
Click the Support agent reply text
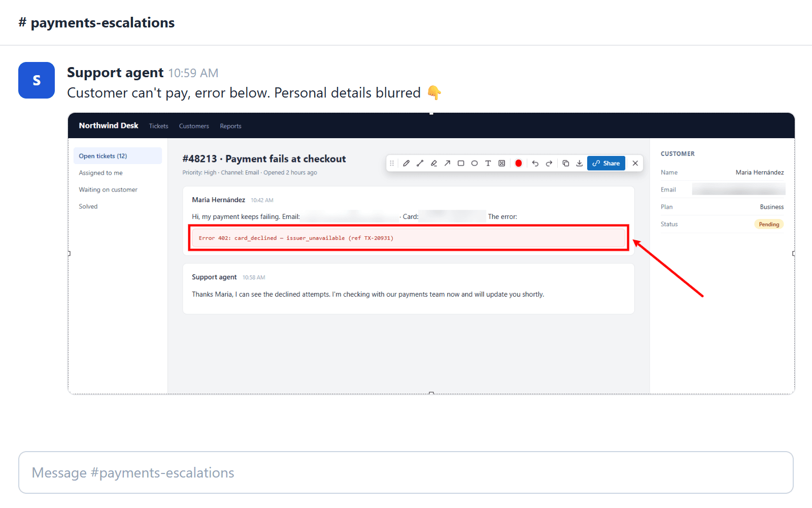[x=368, y=294]
